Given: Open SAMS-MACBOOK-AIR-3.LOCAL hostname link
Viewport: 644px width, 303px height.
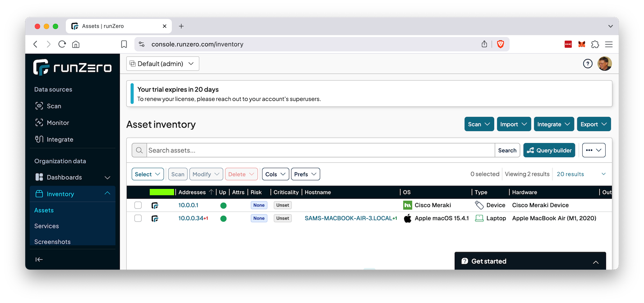Looking at the screenshot, I should (x=349, y=218).
